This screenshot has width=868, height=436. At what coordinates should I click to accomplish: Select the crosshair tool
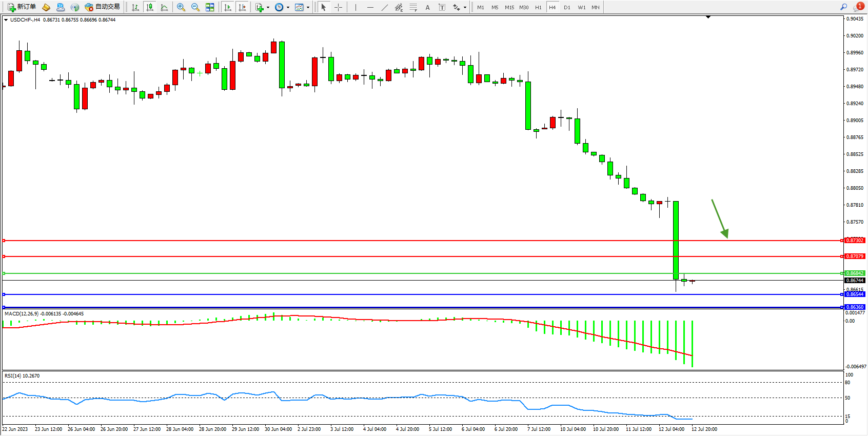338,7
